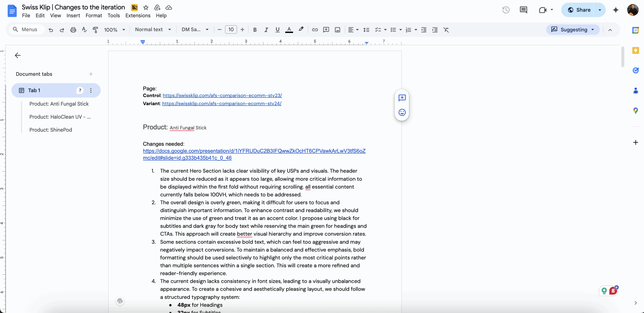Image resolution: width=644 pixels, height=313 pixels.
Task: Click the Undo arrow icon
Action: 51,30
